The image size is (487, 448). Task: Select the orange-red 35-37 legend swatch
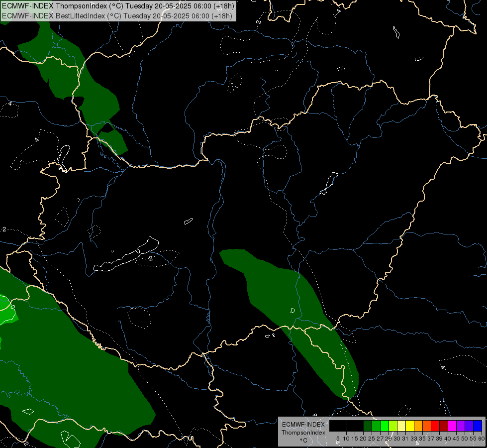[x=427, y=426]
